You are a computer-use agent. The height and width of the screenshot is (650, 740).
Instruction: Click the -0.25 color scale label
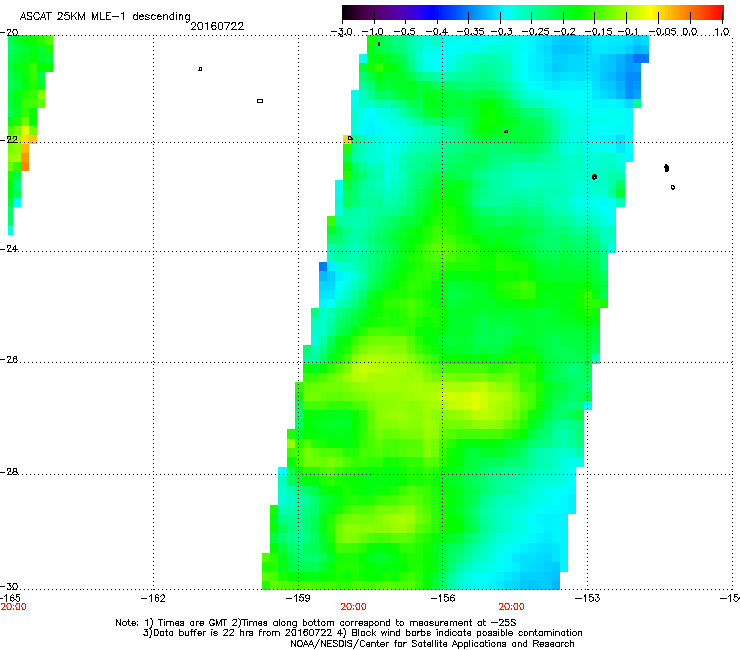pos(536,32)
